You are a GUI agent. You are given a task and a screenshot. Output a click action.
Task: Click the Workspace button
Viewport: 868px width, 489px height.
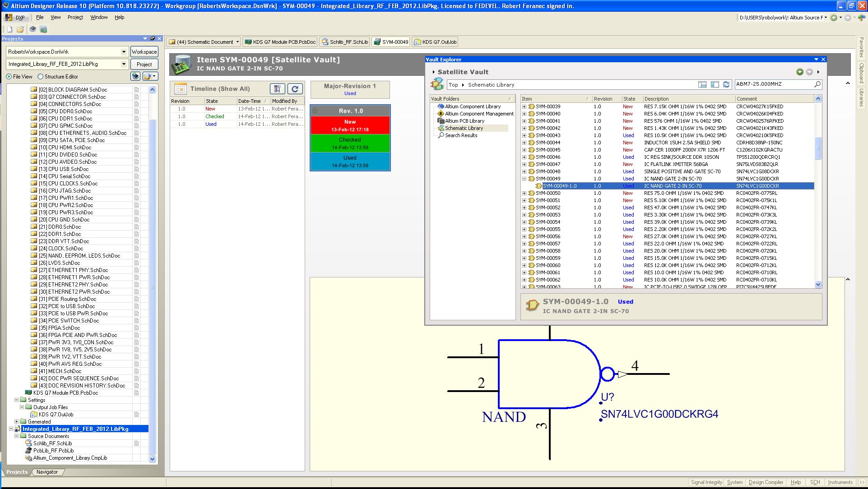[x=144, y=51]
